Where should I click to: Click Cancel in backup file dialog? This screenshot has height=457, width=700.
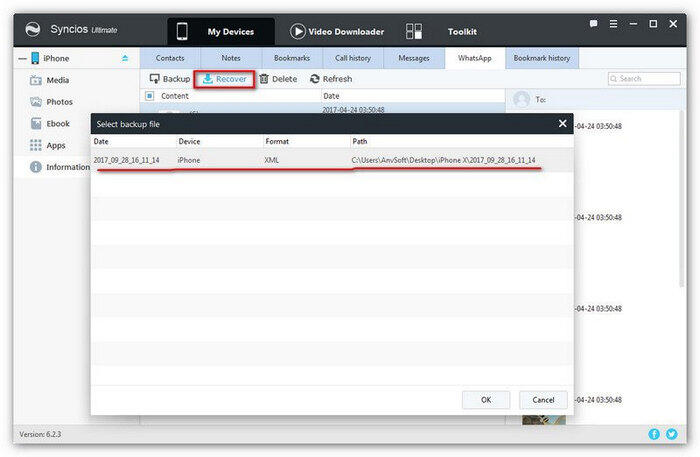pos(543,399)
